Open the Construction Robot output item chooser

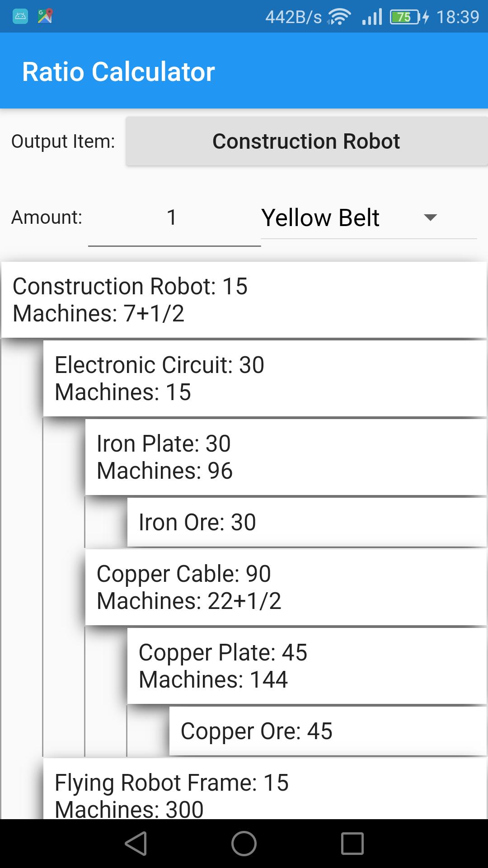click(307, 141)
